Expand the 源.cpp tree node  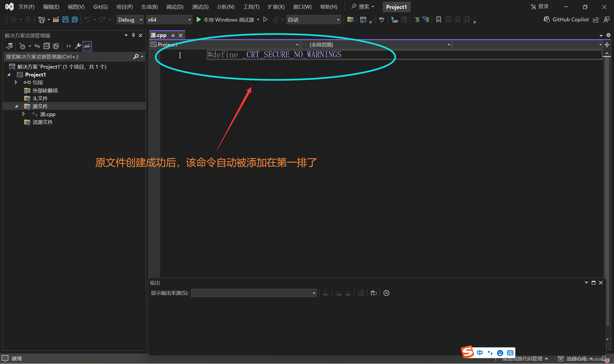(24, 114)
